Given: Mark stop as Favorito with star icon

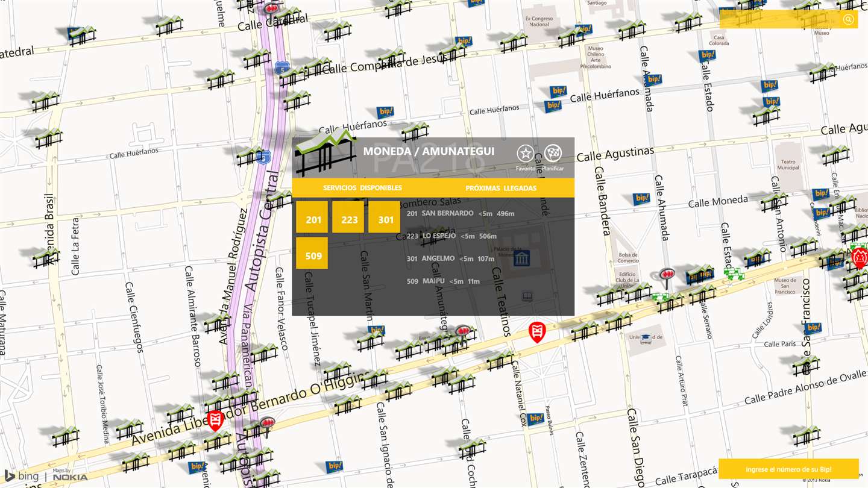Looking at the screenshot, I should (x=525, y=154).
